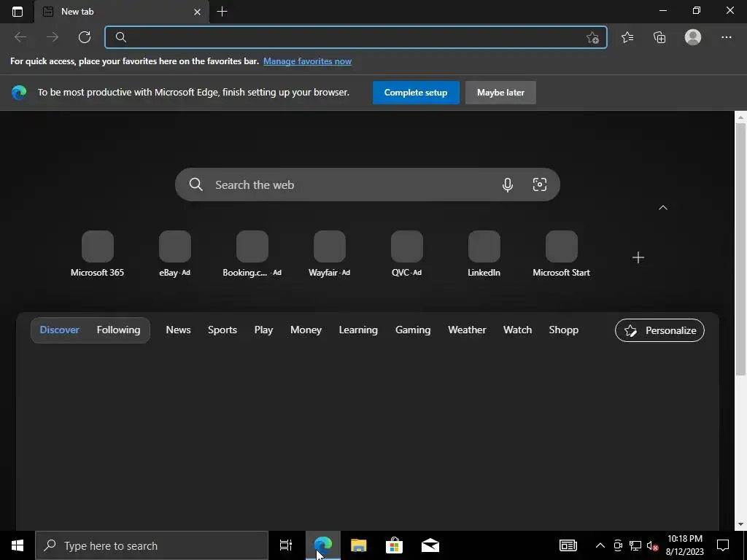The width and height of the screenshot is (747, 560).
Task: Show hidden system tray icons
Action: [x=600, y=545]
